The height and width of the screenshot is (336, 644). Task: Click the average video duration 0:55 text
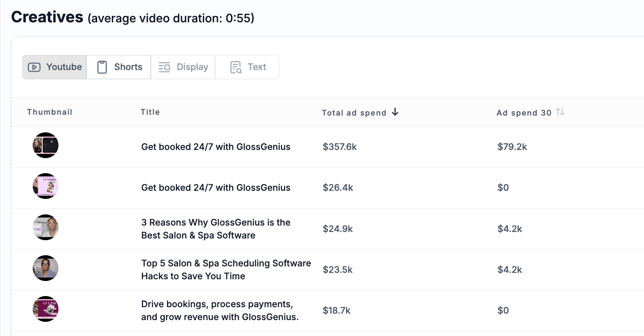(171, 18)
